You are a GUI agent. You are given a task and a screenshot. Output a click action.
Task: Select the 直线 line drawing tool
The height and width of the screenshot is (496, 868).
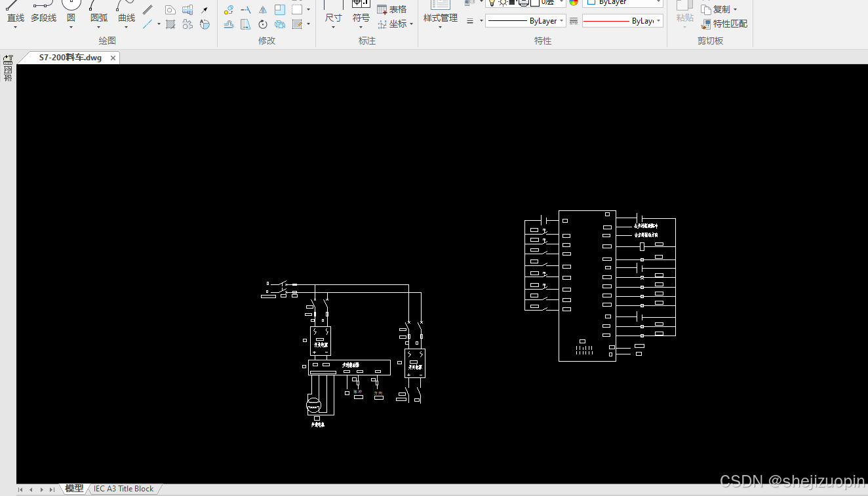click(15, 14)
